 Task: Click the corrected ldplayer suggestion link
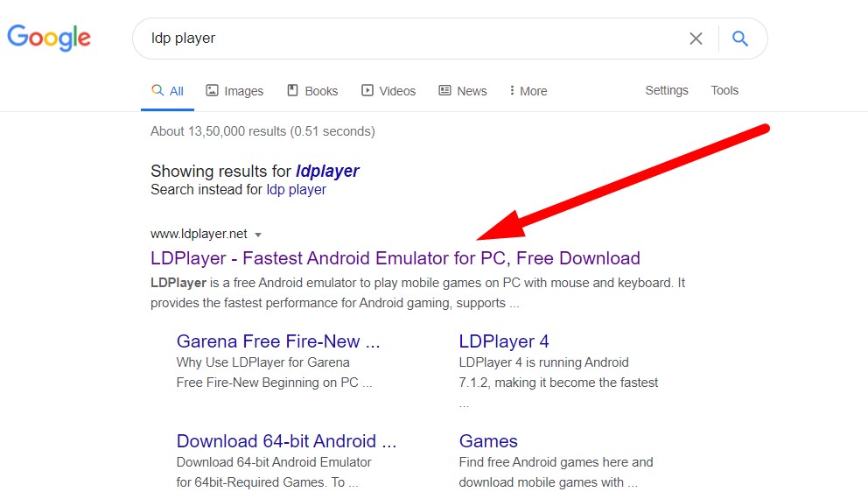[x=327, y=171]
